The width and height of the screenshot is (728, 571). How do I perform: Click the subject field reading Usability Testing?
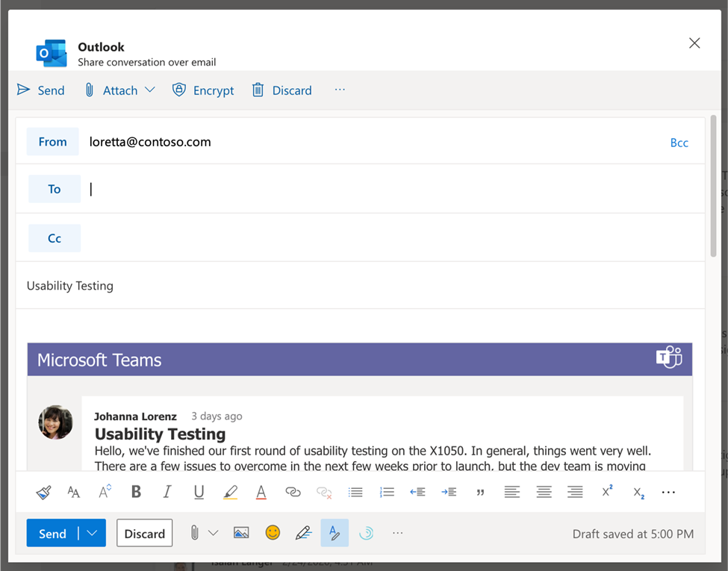click(361, 285)
